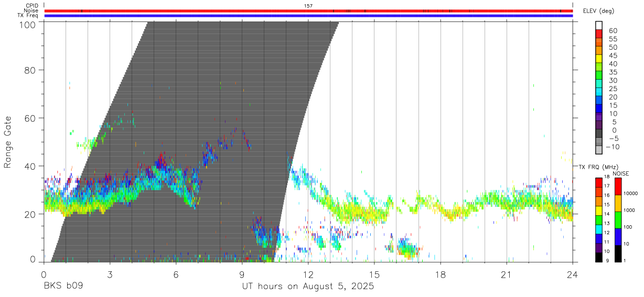Pick the cyan 20–25 degree ELEV swatch

click(599, 92)
